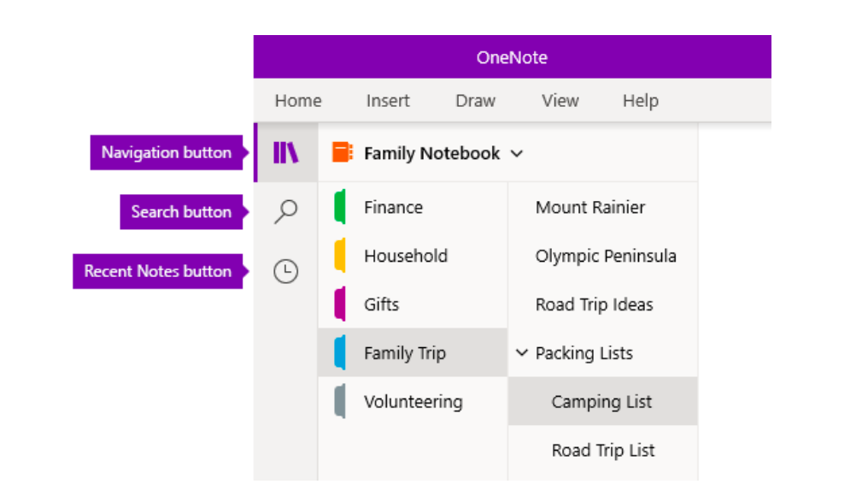
Task: Open the Gifts section
Action: point(413,304)
